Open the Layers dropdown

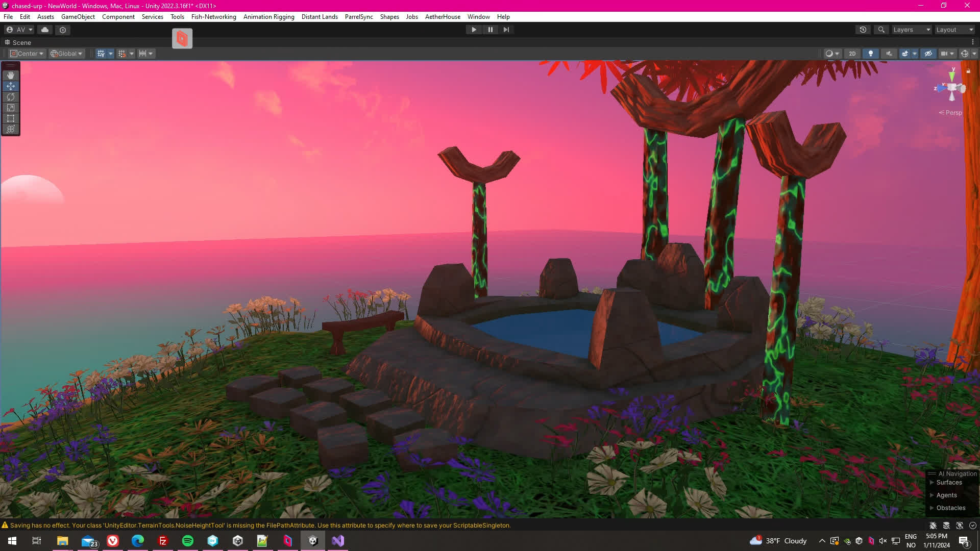[x=912, y=30]
